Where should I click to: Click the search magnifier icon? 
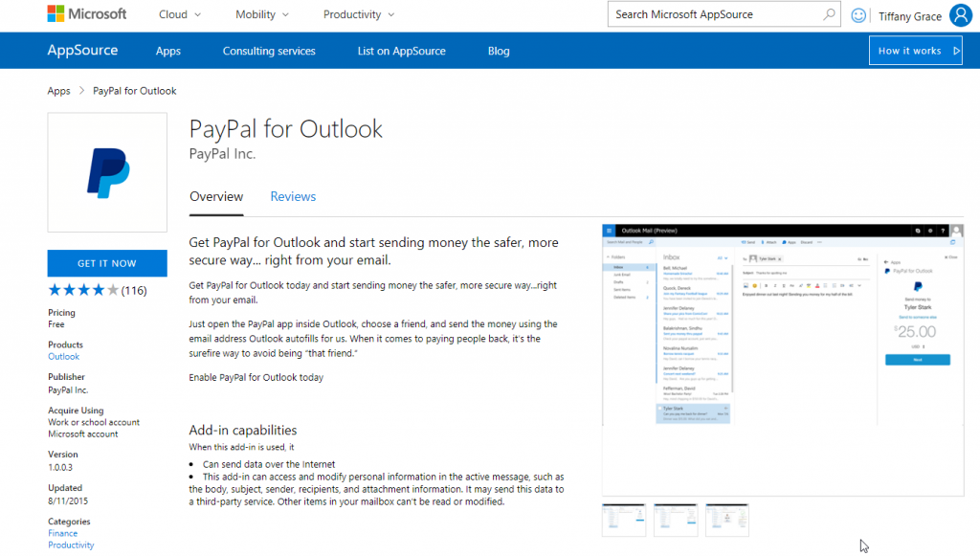coord(831,13)
